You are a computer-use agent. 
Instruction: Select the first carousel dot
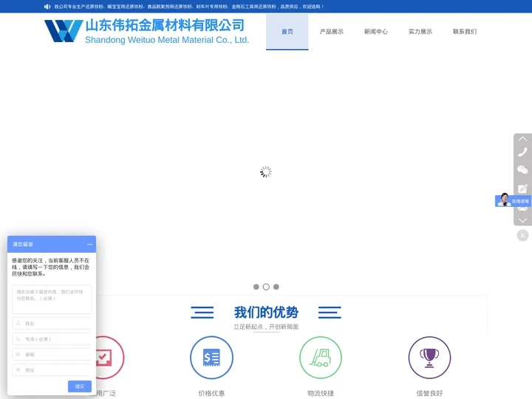tap(256, 287)
